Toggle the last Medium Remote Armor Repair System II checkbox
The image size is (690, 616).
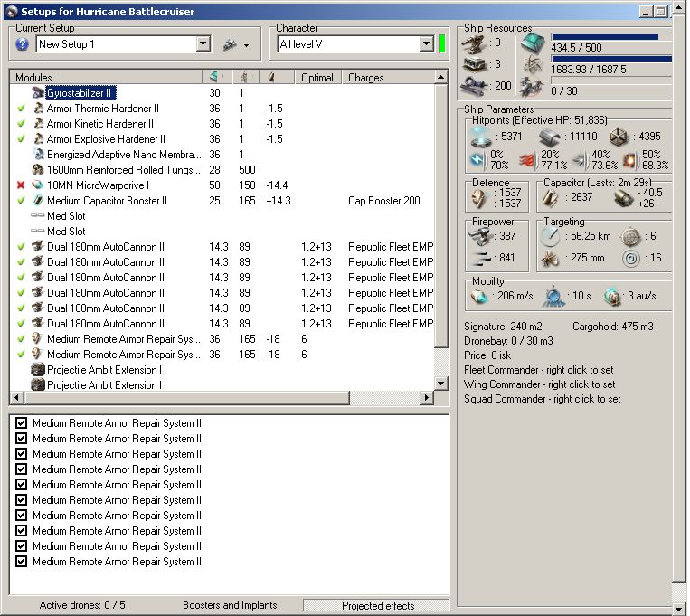pyautogui.click(x=22, y=562)
